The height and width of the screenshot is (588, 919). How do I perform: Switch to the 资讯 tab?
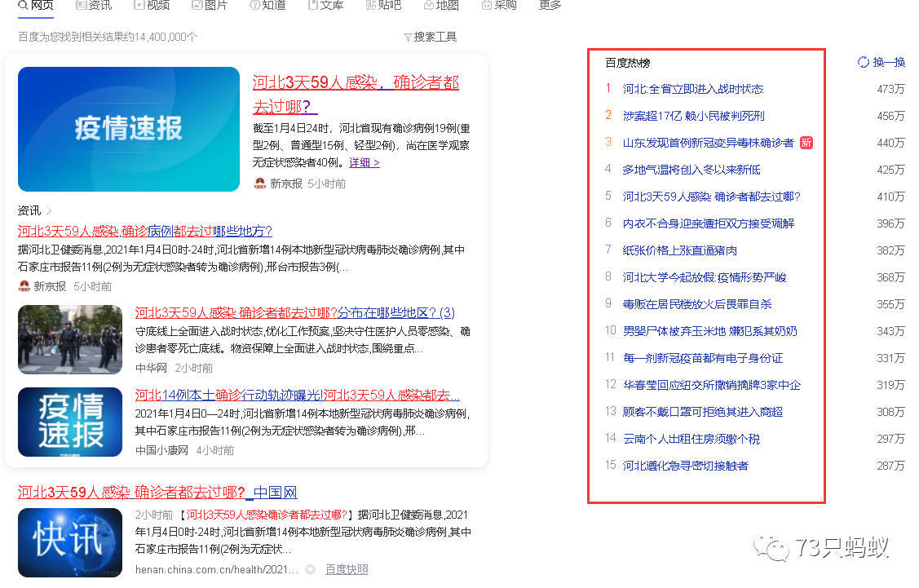click(94, 5)
